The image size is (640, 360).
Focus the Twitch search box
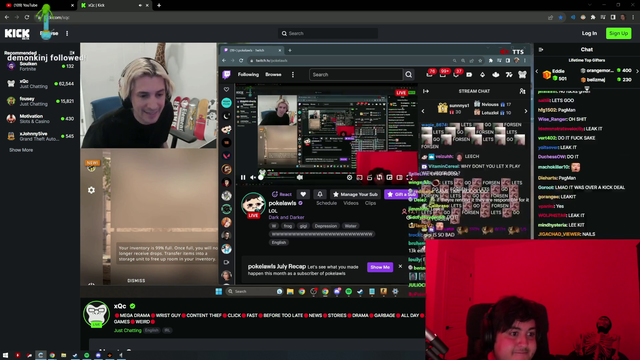(x=356, y=75)
